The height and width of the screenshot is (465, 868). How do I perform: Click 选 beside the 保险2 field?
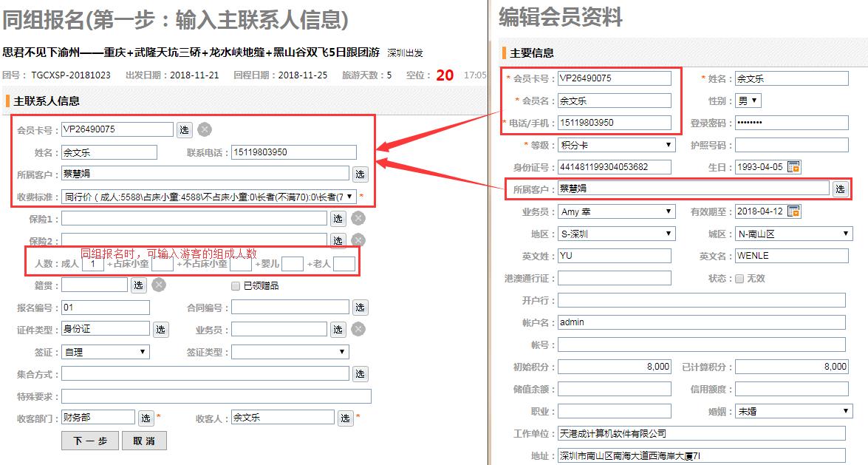click(x=338, y=240)
